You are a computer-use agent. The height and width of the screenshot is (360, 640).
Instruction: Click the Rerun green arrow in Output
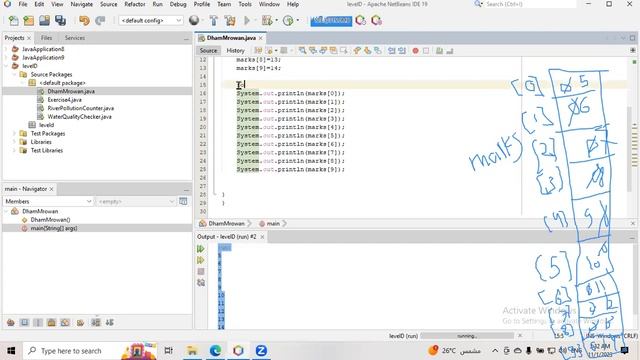pos(201,249)
